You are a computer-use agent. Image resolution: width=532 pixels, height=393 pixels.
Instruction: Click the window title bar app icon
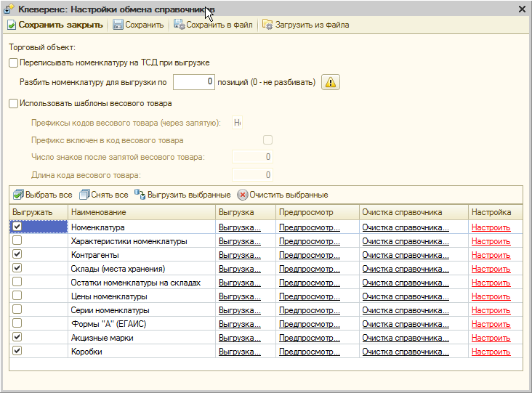pos(9,9)
